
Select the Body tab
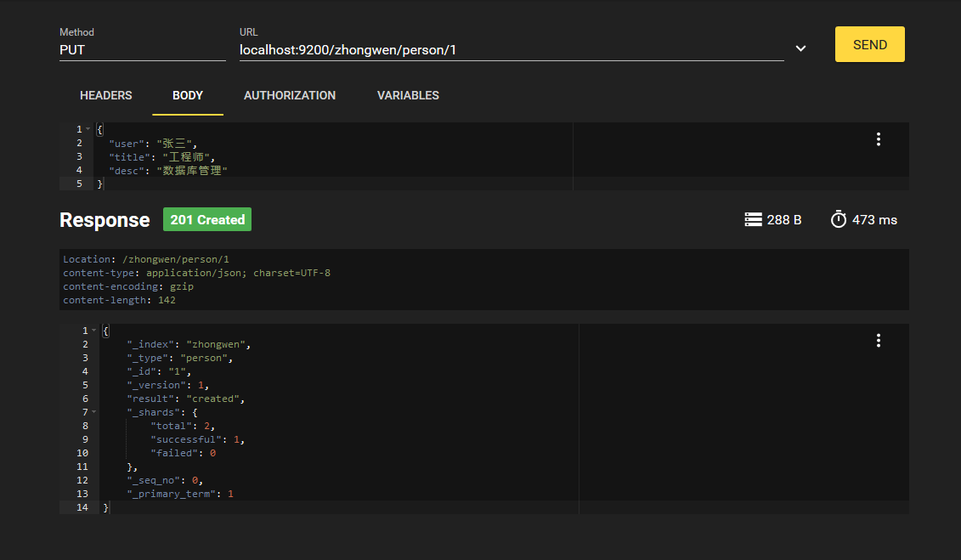coord(188,95)
